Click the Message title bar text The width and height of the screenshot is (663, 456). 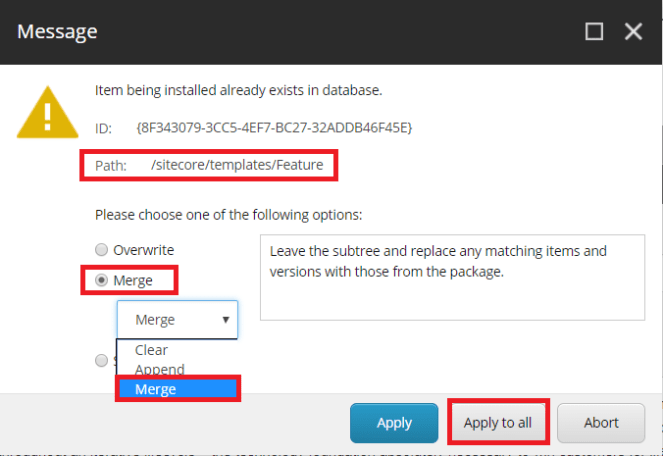58,32
